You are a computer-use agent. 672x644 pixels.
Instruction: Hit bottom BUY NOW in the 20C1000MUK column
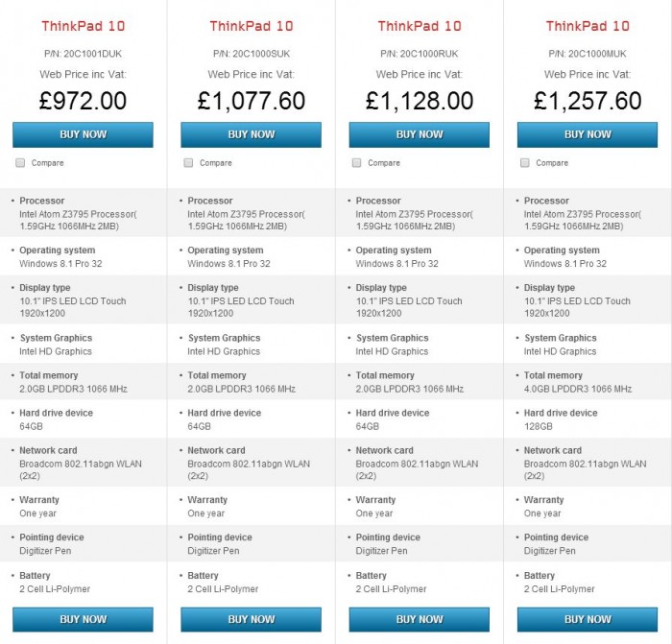click(x=588, y=619)
